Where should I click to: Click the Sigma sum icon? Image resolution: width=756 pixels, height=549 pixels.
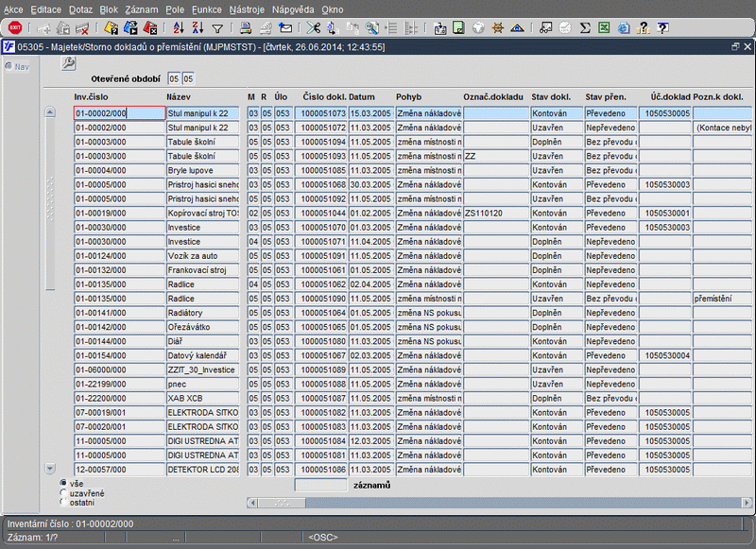(585, 28)
